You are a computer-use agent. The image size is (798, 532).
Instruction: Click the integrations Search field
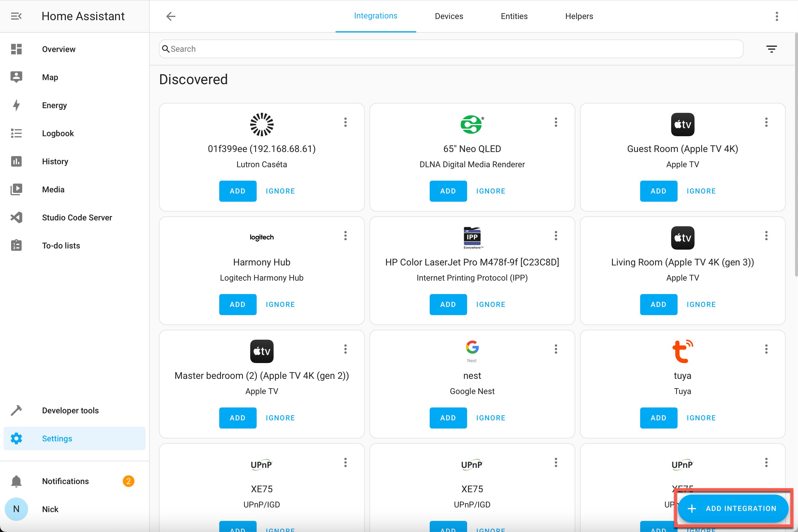click(451, 49)
